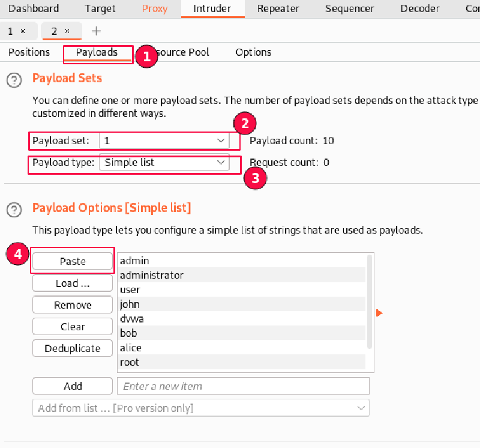Open Payload Sets help icon
Image resolution: width=480 pixels, height=448 pixels.
click(13, 80)
